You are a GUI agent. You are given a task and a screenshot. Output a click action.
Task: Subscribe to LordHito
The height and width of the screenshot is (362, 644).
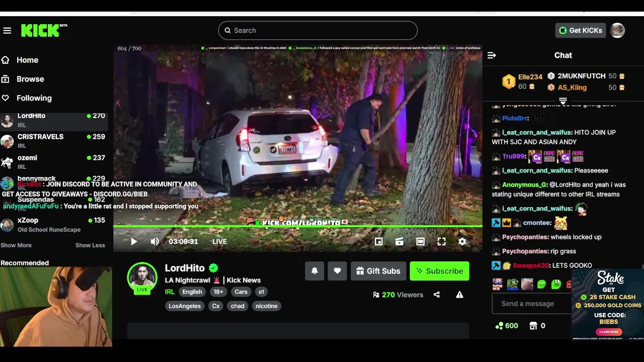[x=439, y=271]
